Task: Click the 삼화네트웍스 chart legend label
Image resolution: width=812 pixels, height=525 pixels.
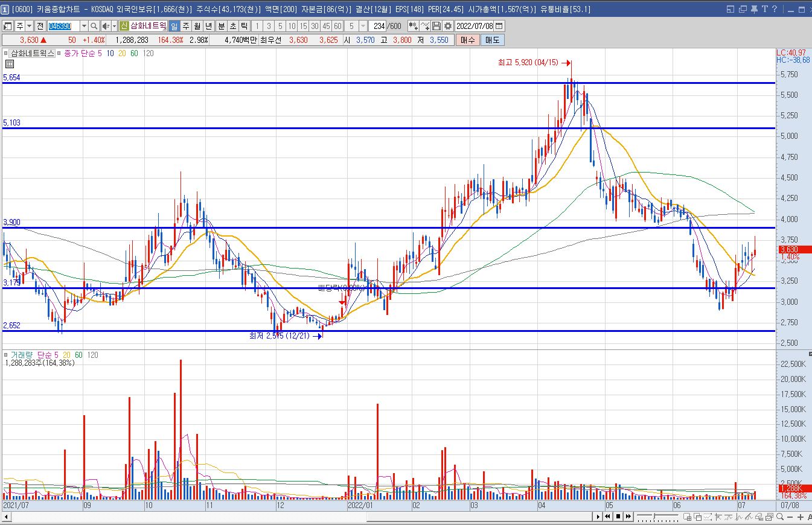Action: 32,53
